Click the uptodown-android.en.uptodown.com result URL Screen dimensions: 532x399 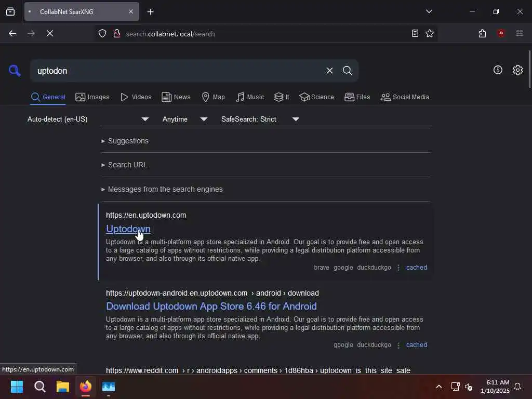click(212, 293)
